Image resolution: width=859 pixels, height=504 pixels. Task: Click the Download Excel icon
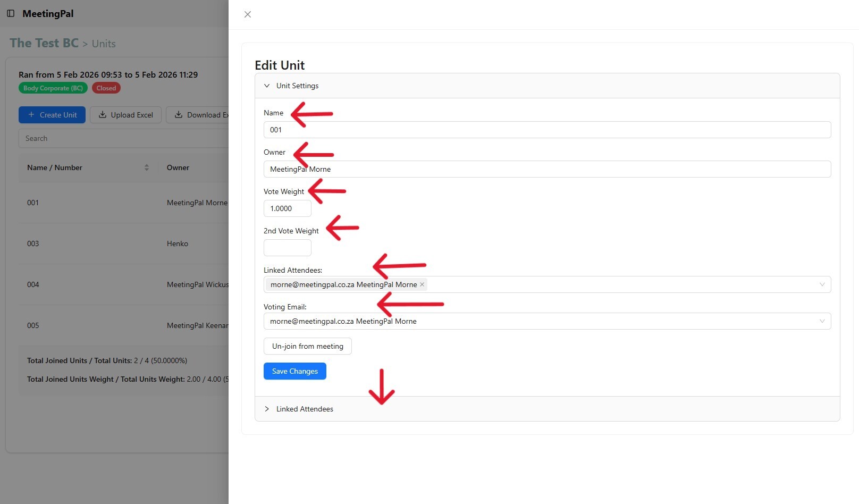click(179, 115)
